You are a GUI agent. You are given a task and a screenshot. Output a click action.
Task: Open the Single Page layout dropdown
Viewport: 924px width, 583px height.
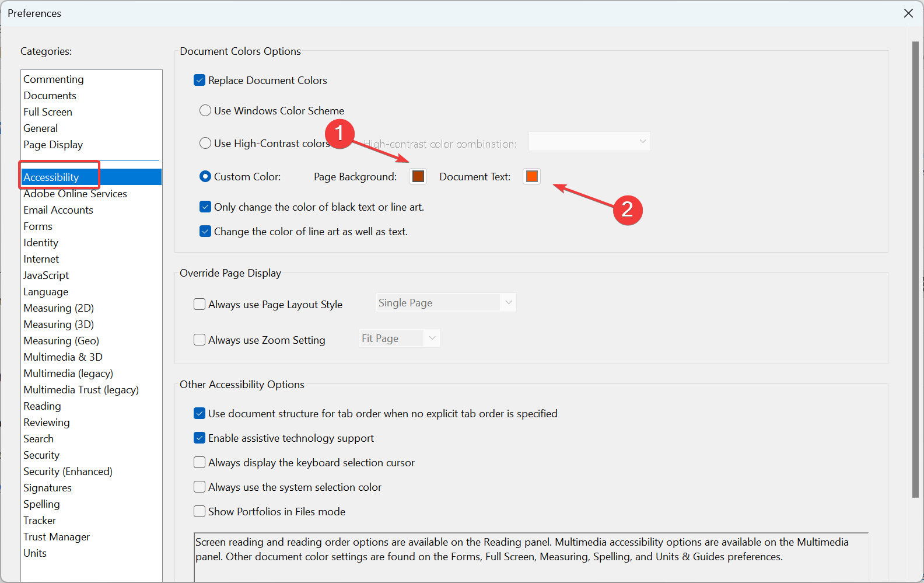pyautogui.click(x=446, y=302)
